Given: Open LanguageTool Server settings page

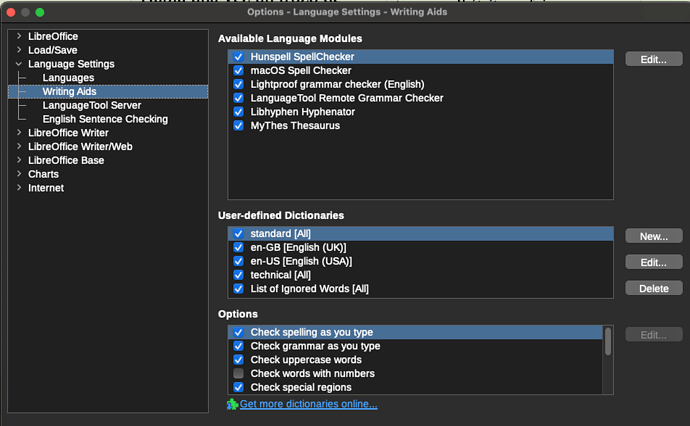Looking at the screenshot, I should pos(92,106).
